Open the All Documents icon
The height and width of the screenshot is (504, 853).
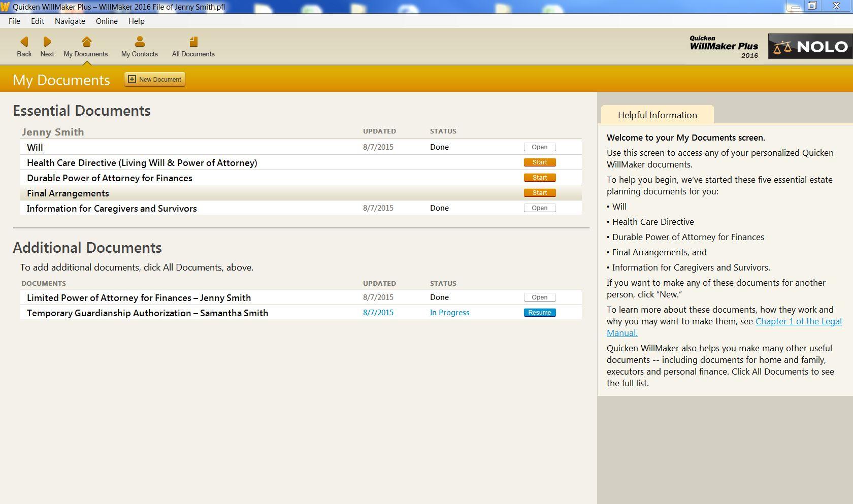pyautogui.click(x=193, y=42)
